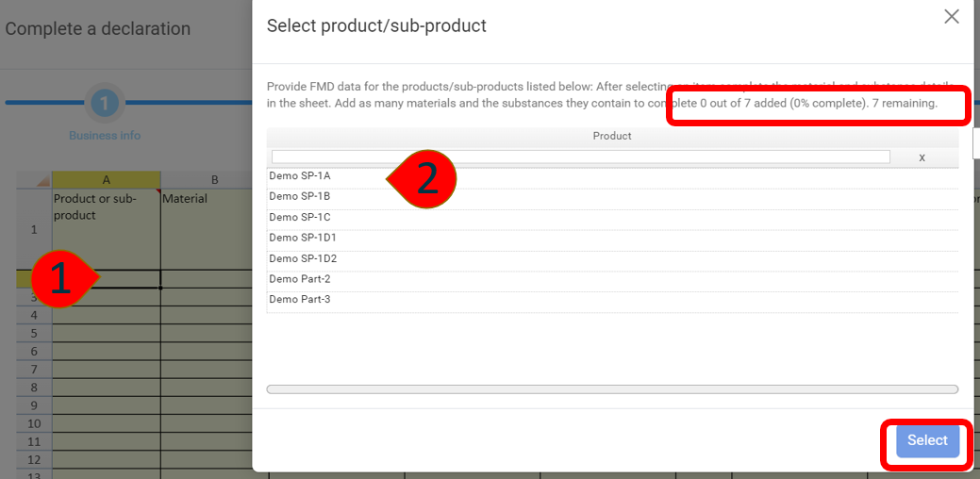
Task: Choose the Demo SP-1D2 entry
Action: (x=303, y=258)
